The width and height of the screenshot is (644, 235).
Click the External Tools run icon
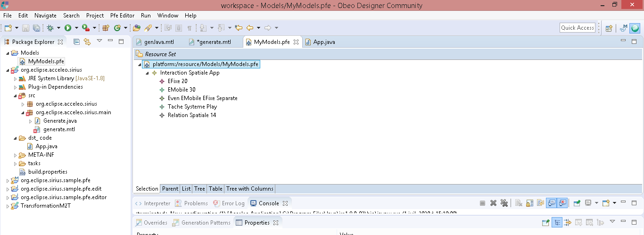pyautogui.click(x=85, y=28)
